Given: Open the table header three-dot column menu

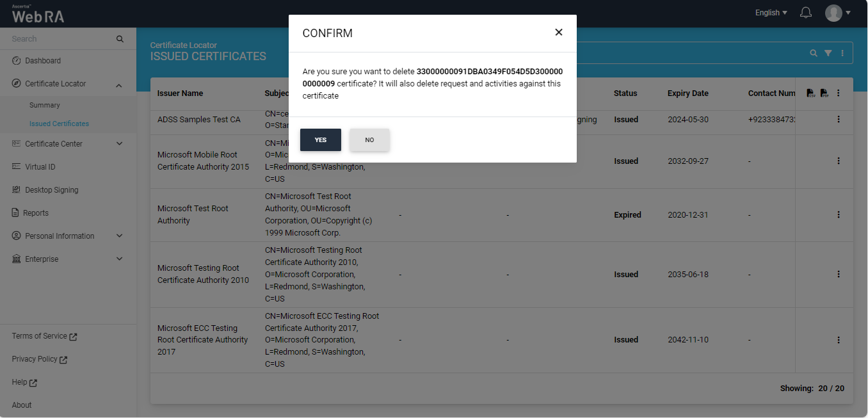Looking at the screenshot, I should (x=839, y=93).
